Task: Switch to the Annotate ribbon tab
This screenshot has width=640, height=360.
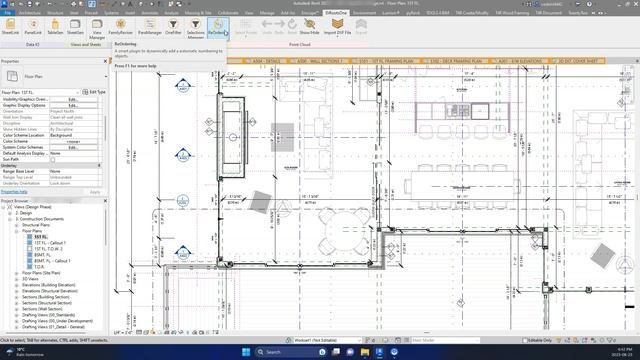Action: point(149,13)
